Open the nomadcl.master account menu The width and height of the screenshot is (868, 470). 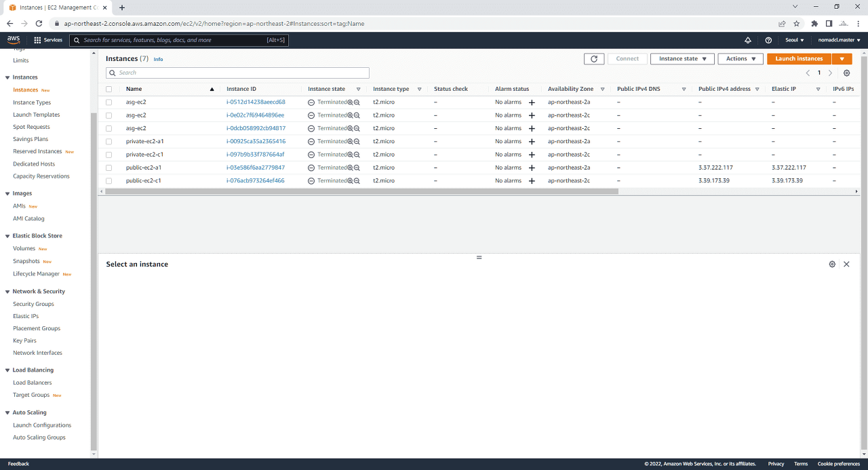pyautogui.click(x=839, y=40)
